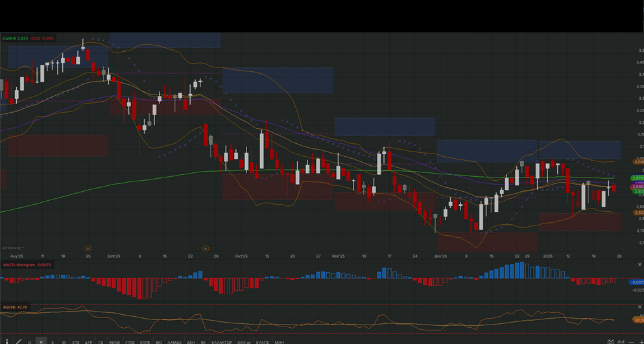The height and width of the screenshot is (344, 644).
Task: Load the ΛΑΜΔΑ symbol chart
Action: [x=174, y=342]
